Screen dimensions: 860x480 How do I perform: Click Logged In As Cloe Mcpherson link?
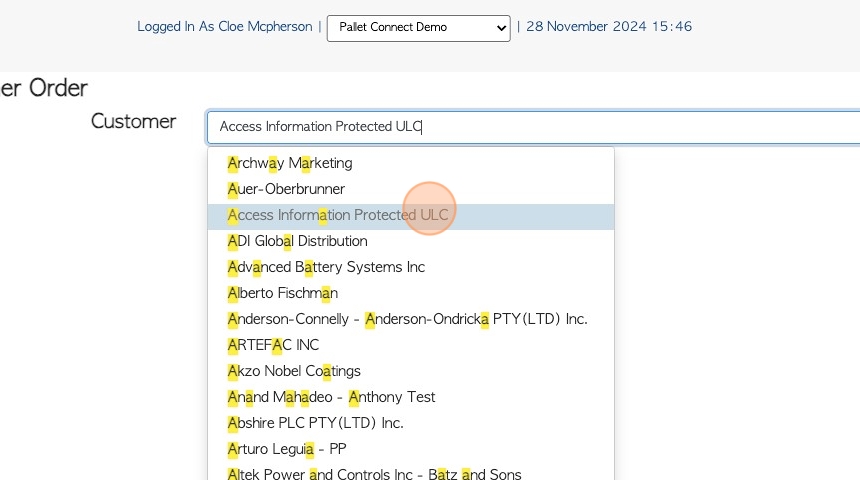[x=224, y=26]
